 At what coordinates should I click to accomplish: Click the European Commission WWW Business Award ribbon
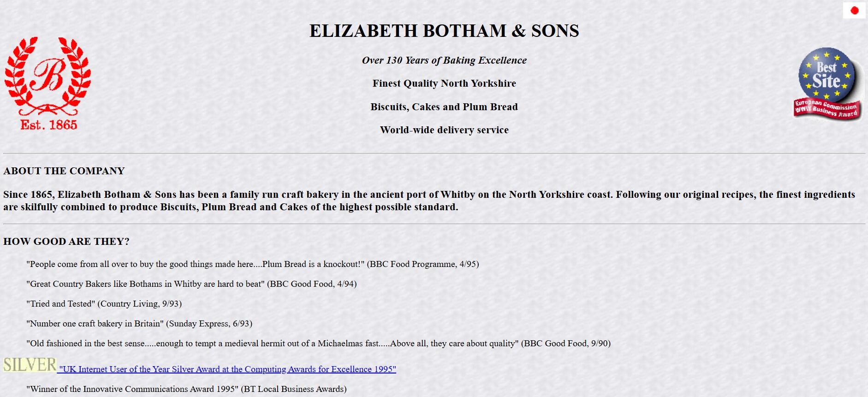pos(827,110)
